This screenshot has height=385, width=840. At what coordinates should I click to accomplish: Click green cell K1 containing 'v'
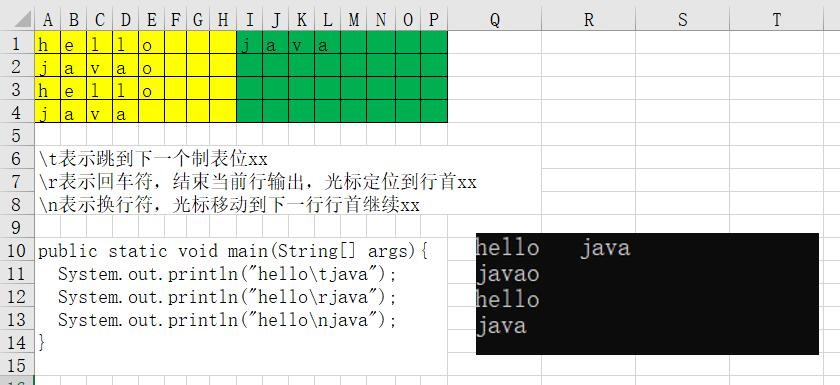pos(302,42)
